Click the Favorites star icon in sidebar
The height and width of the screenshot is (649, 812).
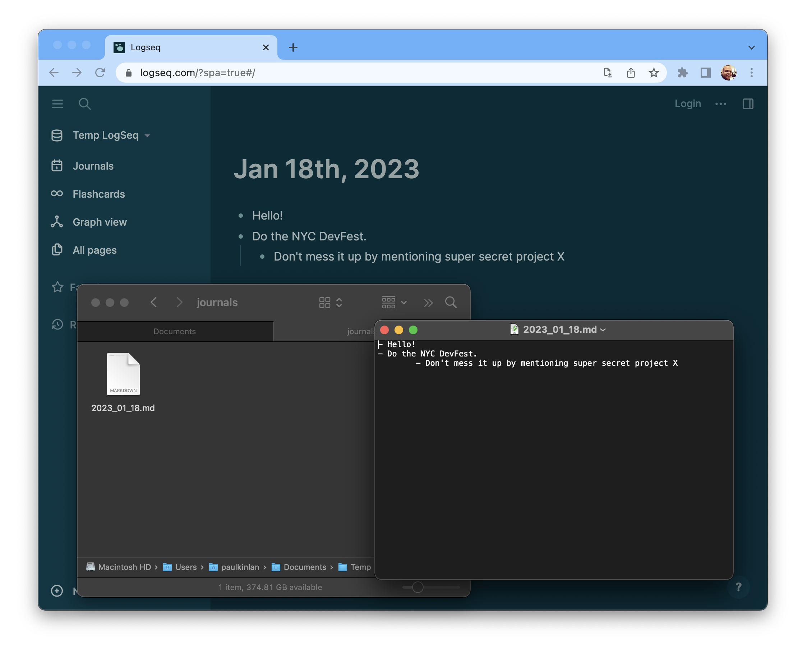click(57, 287)
